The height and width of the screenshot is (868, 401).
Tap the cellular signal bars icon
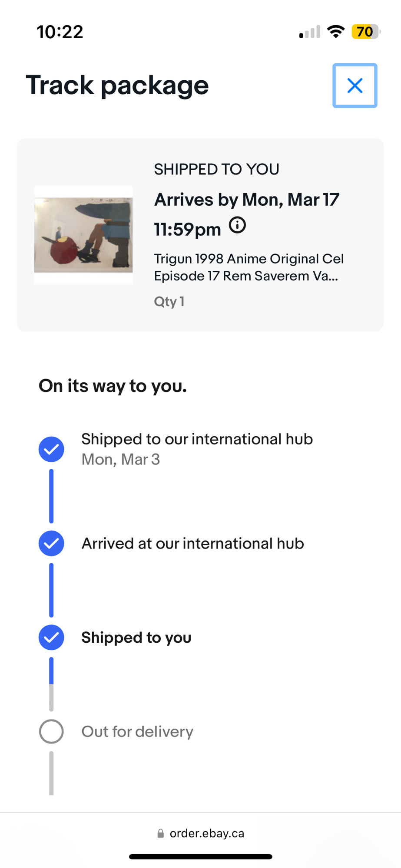pos(309,32)
